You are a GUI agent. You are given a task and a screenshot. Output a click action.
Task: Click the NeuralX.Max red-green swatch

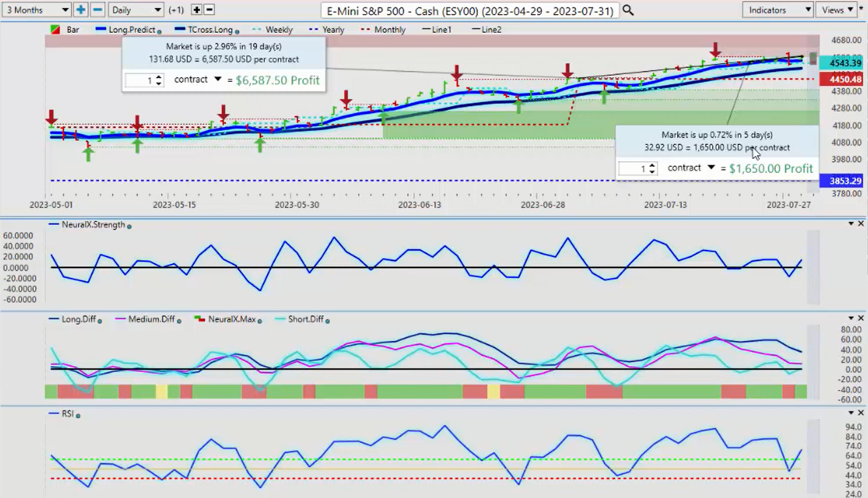tap(198, 319)
